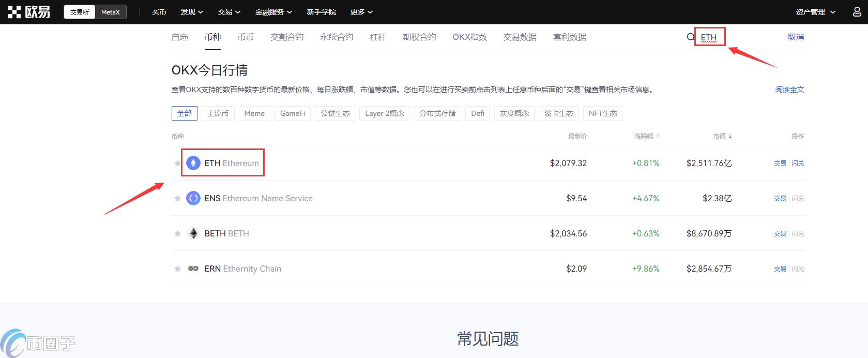The height and width of the screenshot is (358, 868).
Task: Click 交易 link in the ERN row
Action: coord(780,269)
